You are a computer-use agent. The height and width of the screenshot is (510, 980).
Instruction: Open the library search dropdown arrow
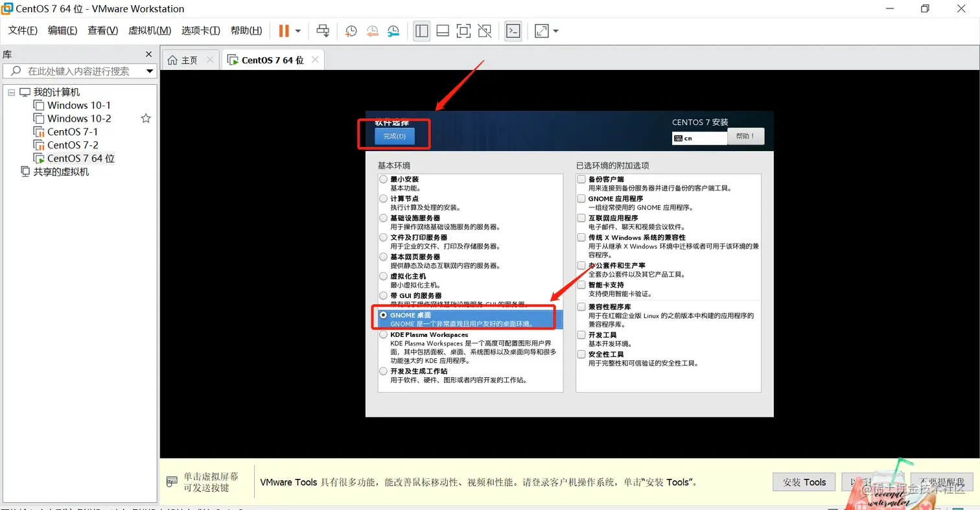pos(150,71)
